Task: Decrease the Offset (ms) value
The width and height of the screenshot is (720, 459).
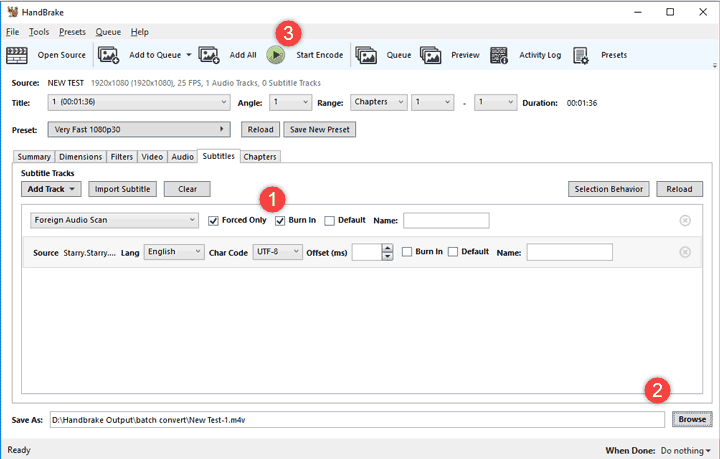Action: click(388, 256)
